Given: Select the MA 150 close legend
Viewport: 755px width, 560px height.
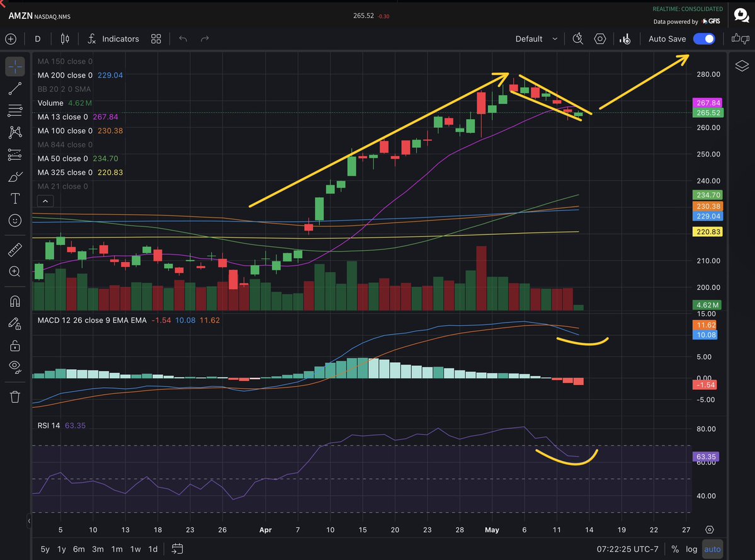Looking at the screenshot, I should [x=65, y=61].
